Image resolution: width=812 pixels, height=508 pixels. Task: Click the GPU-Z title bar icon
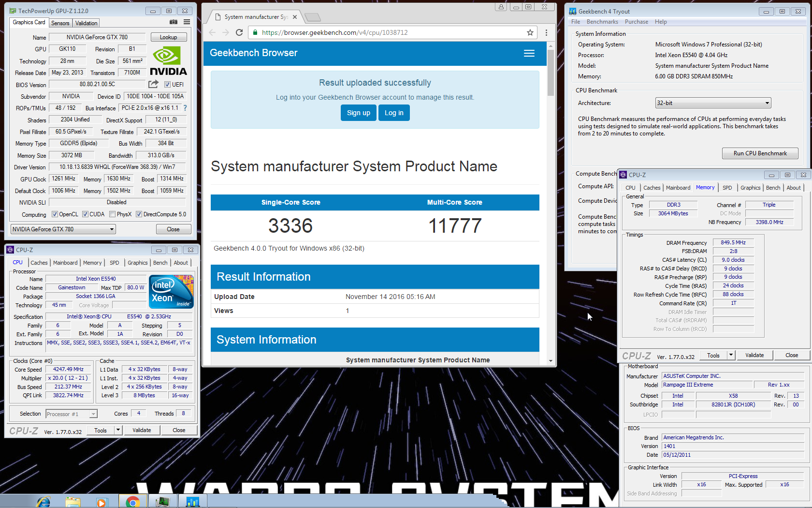tap(13, 11)
